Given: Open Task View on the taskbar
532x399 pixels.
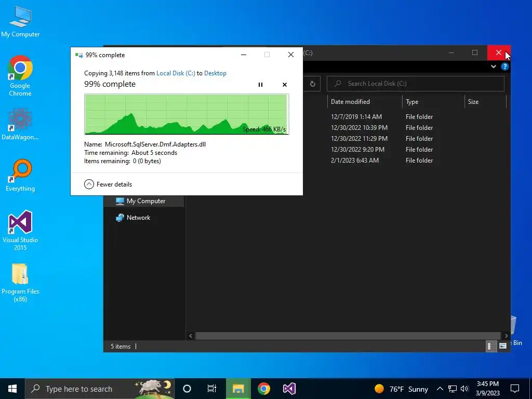Looking at the screenshot, I should click(212, 389).
